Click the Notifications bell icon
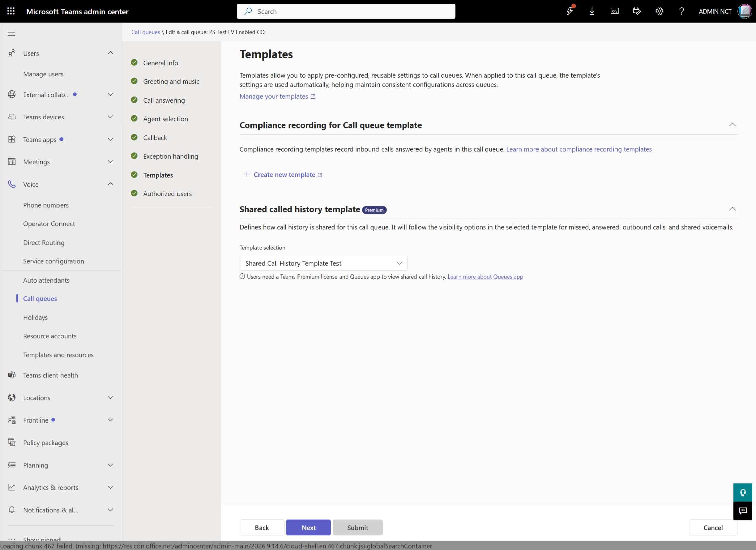The height and width of the screenshot is (550, 756). [12, 510]
